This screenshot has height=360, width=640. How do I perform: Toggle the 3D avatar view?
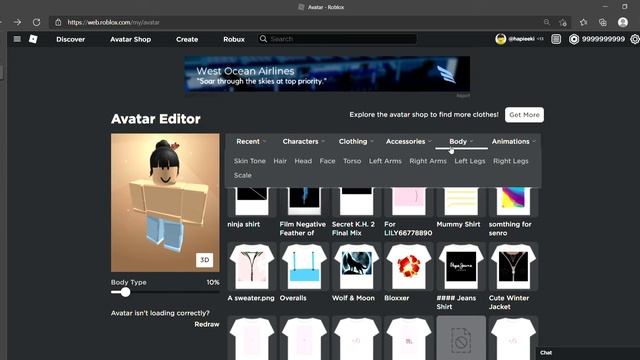pos(204,260)
